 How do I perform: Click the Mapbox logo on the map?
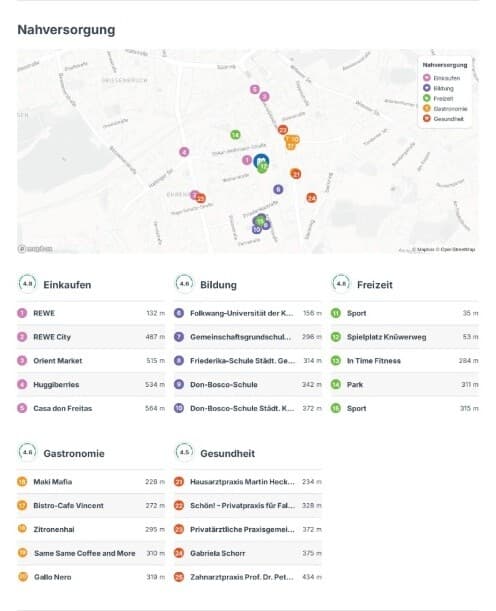coord(35,249)
